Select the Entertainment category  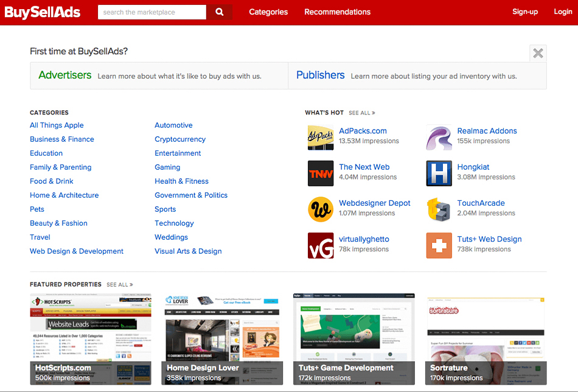pos(178,153)
